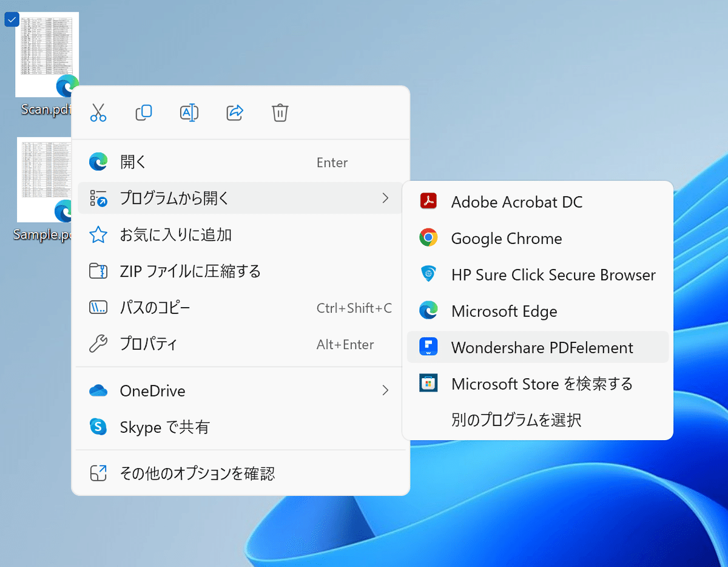Image resolution: width=728 pixels, height=567 pixels.
Task: Click the wrench properties icon
Action: pos(98,344)
